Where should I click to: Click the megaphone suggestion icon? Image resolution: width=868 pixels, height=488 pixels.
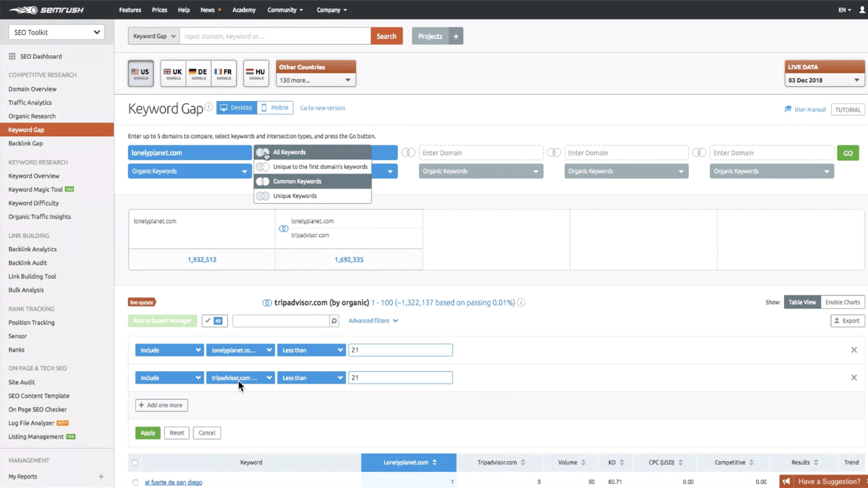coord(787,482)
